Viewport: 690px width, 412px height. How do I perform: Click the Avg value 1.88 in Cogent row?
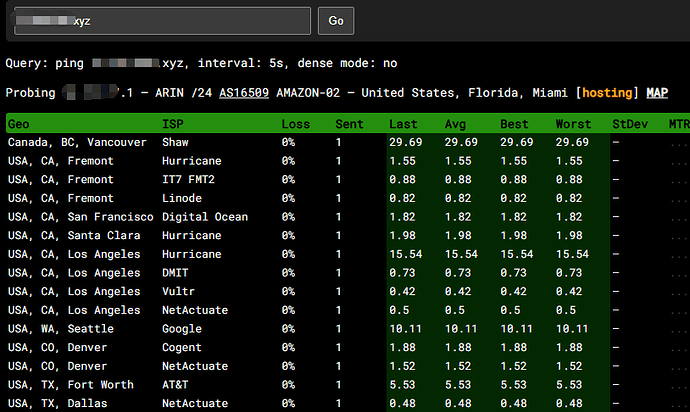(x=458, y=347)
